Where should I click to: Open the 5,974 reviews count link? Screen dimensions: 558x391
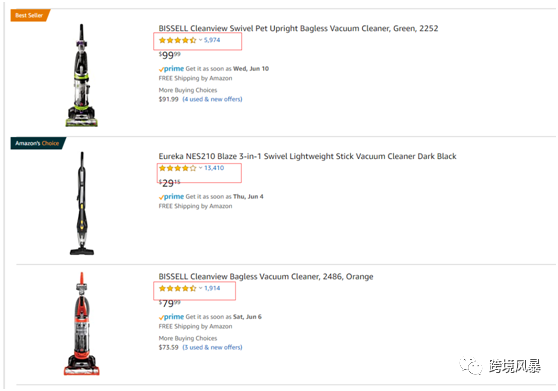pyautogui.click(x=212, y=40)
